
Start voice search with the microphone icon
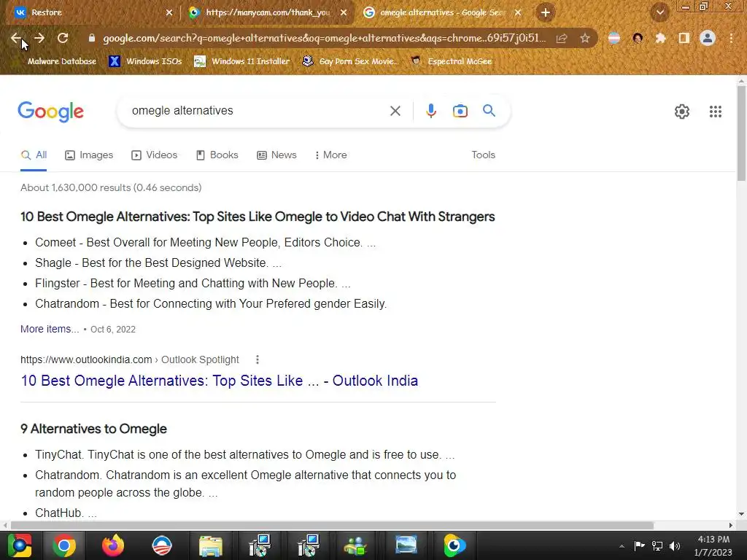pyautogui.click(x=430, y=111)
